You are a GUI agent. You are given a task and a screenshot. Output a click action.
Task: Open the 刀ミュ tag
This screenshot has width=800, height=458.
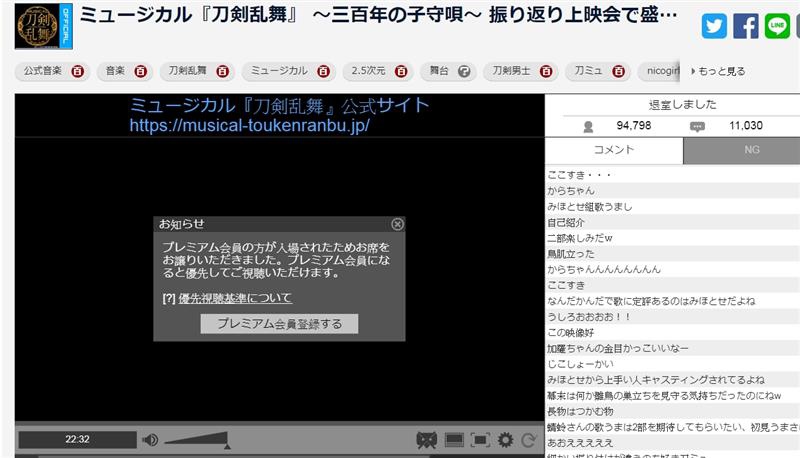(x=588, y=71)
